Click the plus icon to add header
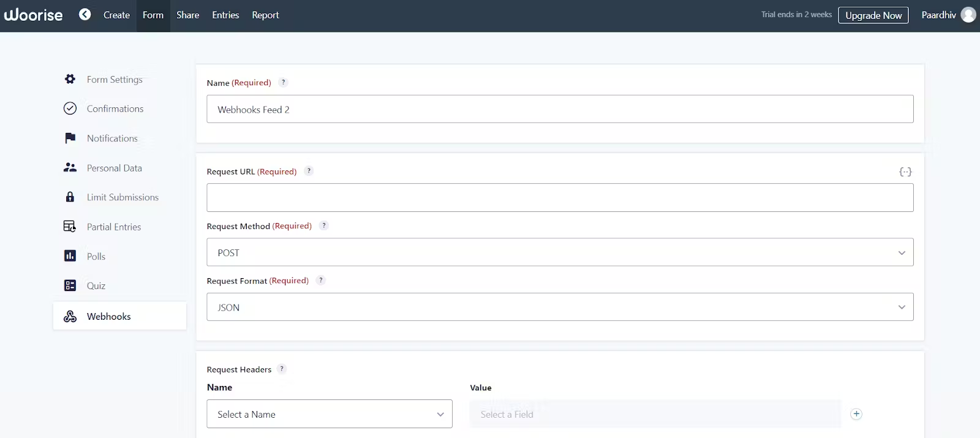The image size is (980, 438). tap(856, 414)
